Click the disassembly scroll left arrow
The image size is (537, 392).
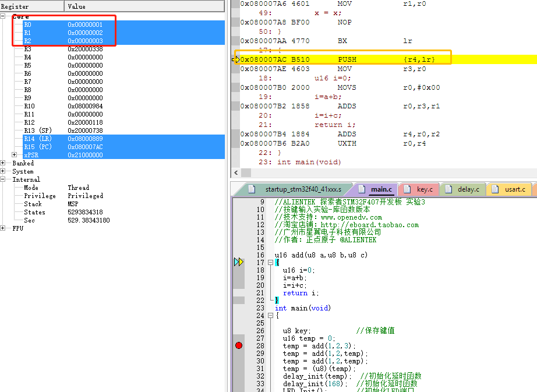coord(236,173)
